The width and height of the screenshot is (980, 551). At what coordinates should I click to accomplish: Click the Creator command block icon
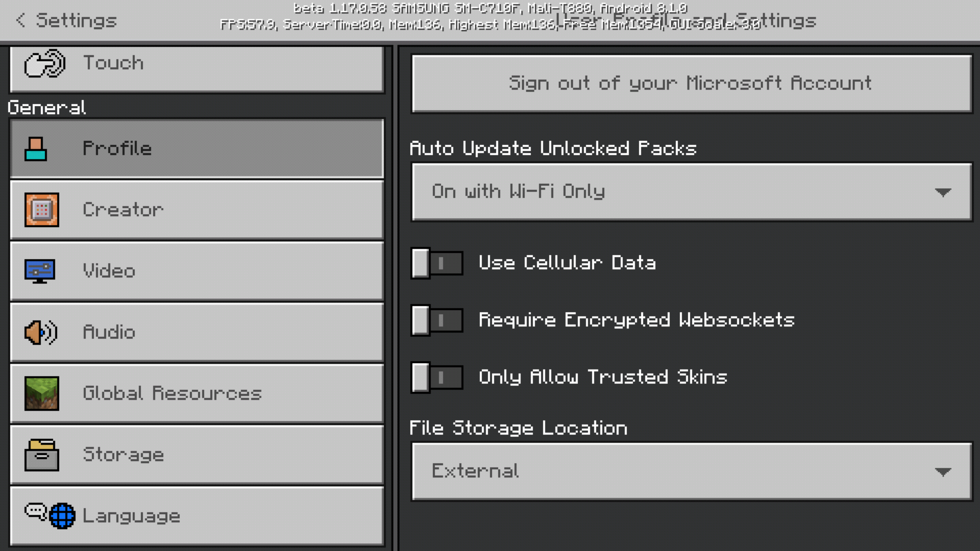(x=42, y=210)
